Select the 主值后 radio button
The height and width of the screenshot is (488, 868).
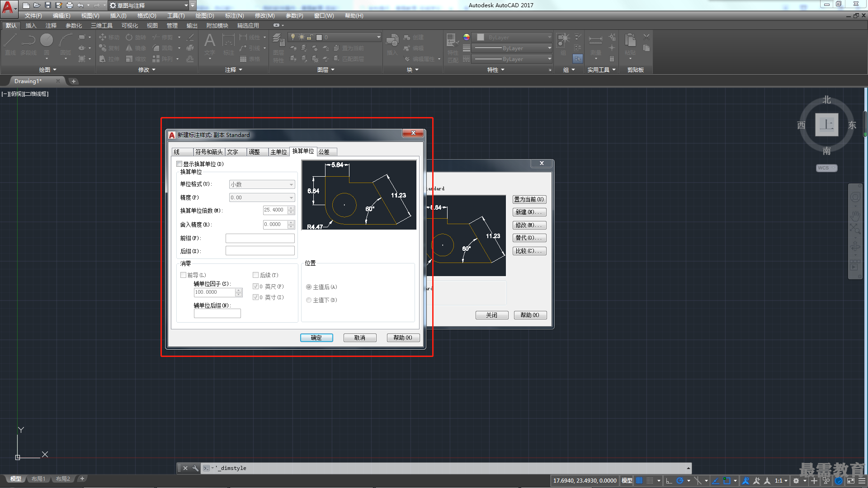pyautogui.click(x=309, y=287)
